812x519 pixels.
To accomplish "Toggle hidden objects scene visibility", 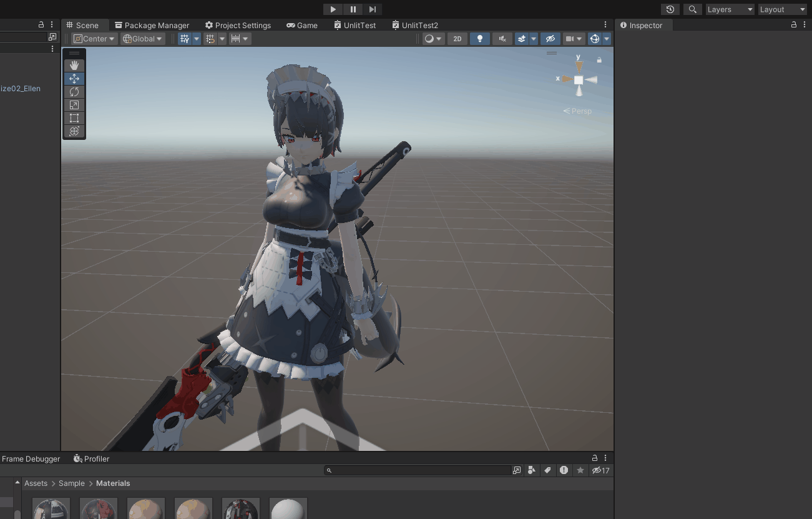I will 550,39.
